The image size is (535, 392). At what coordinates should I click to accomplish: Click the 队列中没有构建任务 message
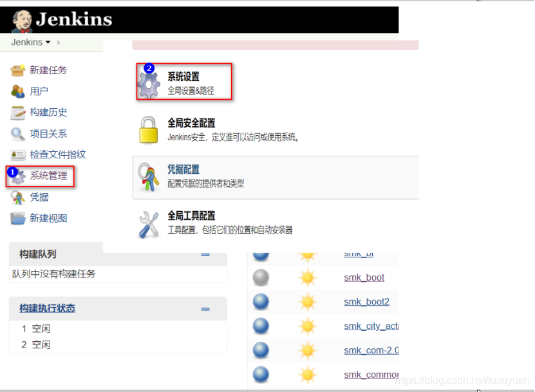coord(53,274)
